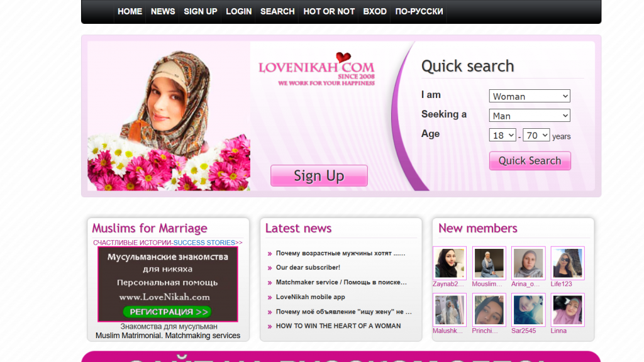Click the Mouslim... username link
This screenshot has height=362, width=644.
click(487, 284)
